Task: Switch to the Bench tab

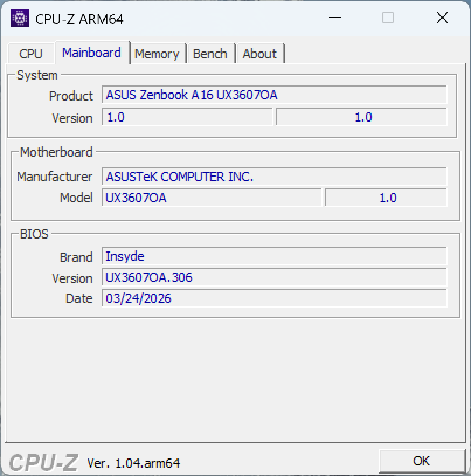Action: (210, 54)
